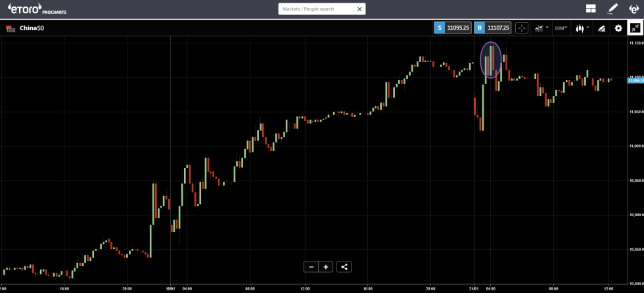Zoom in the chart with plus
Viewport: 644px width, 293px height.
click(x=326, y=267)
